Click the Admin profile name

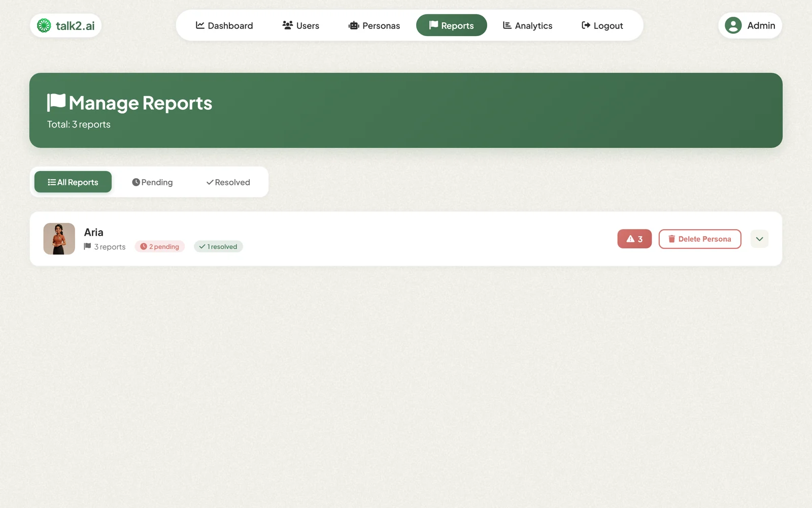click(761, 25)
